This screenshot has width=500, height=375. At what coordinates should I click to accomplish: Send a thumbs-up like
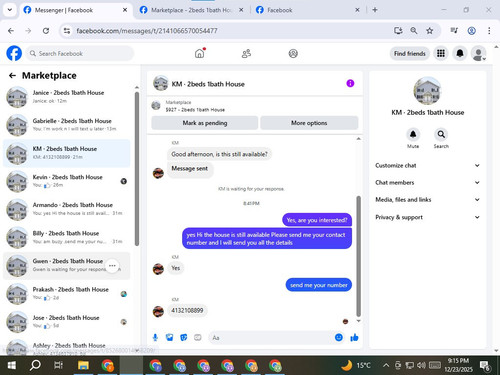click(354, 338)
